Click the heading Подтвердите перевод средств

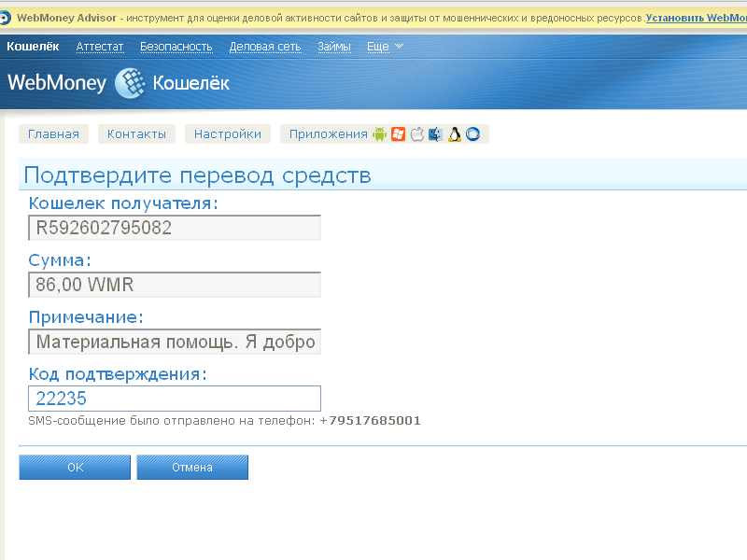[x=197, y=175]
